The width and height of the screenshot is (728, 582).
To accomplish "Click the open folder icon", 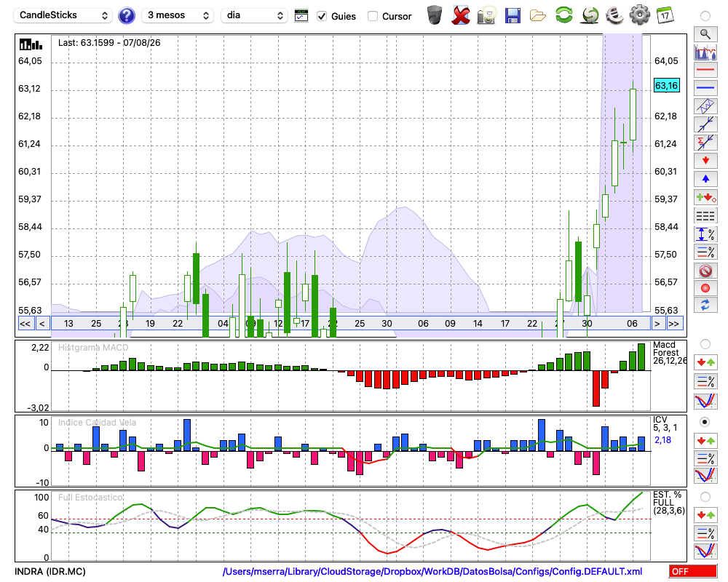I will coord(538,16).
